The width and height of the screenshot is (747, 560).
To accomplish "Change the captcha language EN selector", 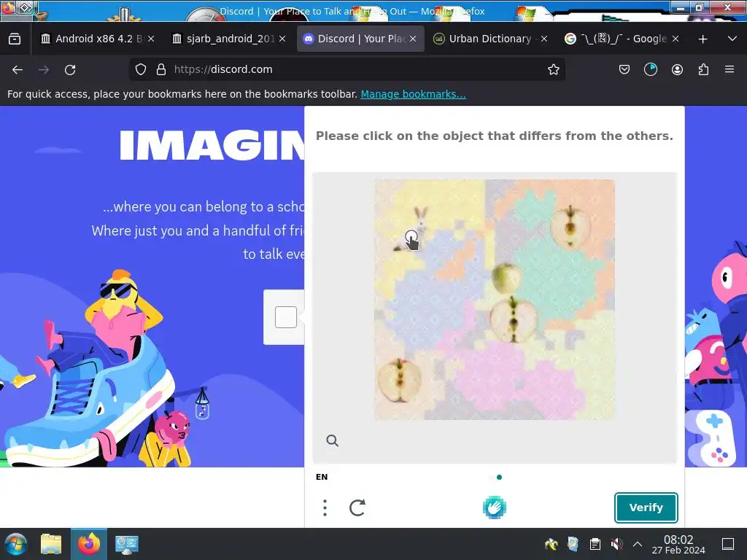I will point(322,477).
